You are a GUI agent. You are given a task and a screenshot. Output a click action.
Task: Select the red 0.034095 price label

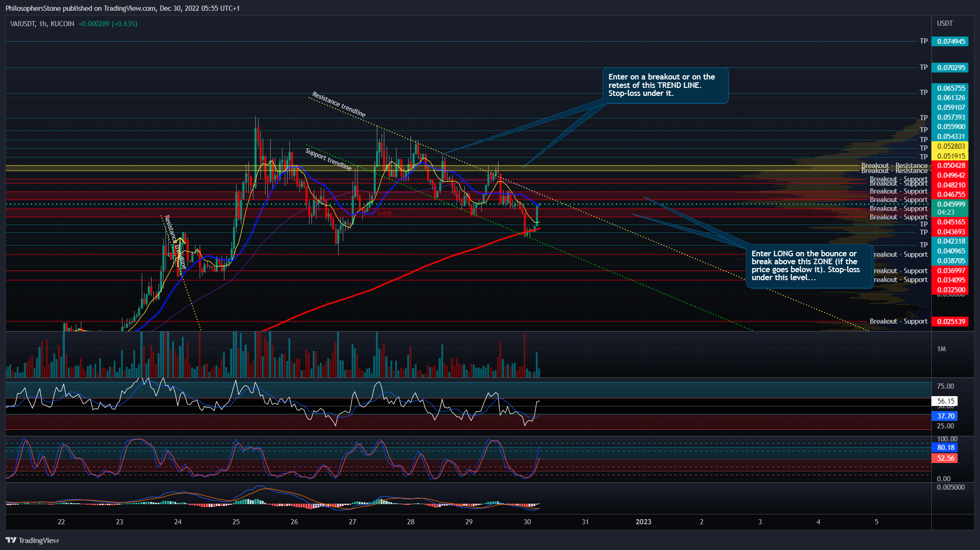pos(950,280)
